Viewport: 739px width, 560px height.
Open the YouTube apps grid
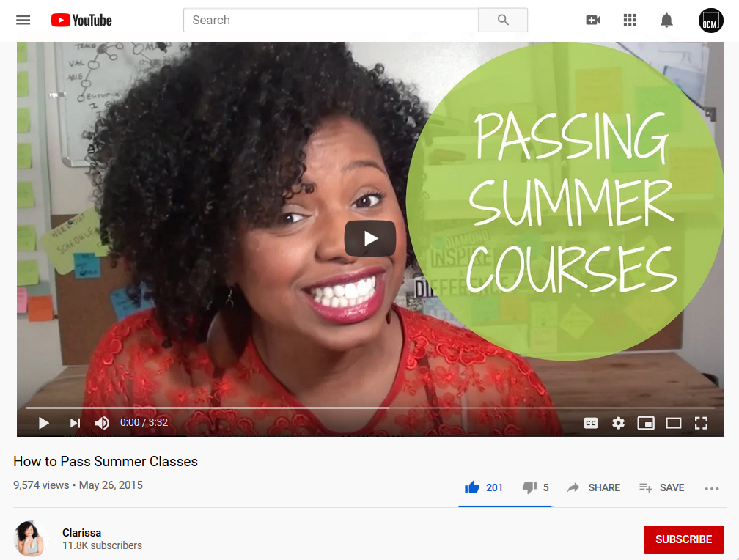[x=630, y=21]
